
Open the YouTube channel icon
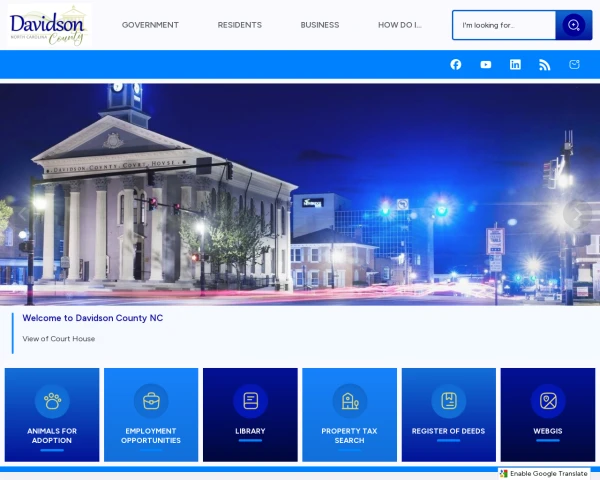[x=486, y=64]
